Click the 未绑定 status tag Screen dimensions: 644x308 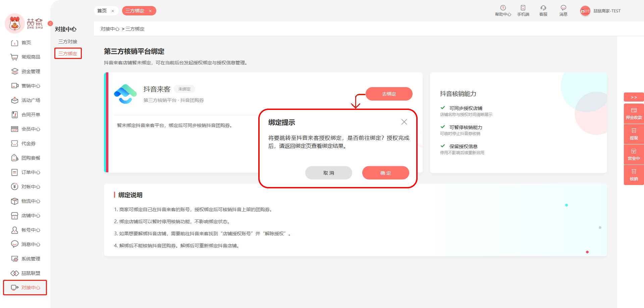pos(184,89)
